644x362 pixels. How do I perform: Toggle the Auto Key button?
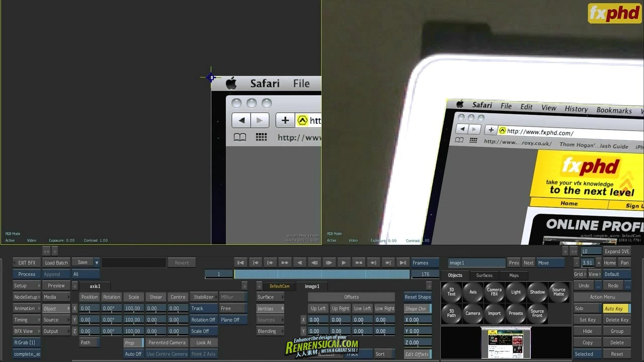pyautogui.click(x=616, y=309)
